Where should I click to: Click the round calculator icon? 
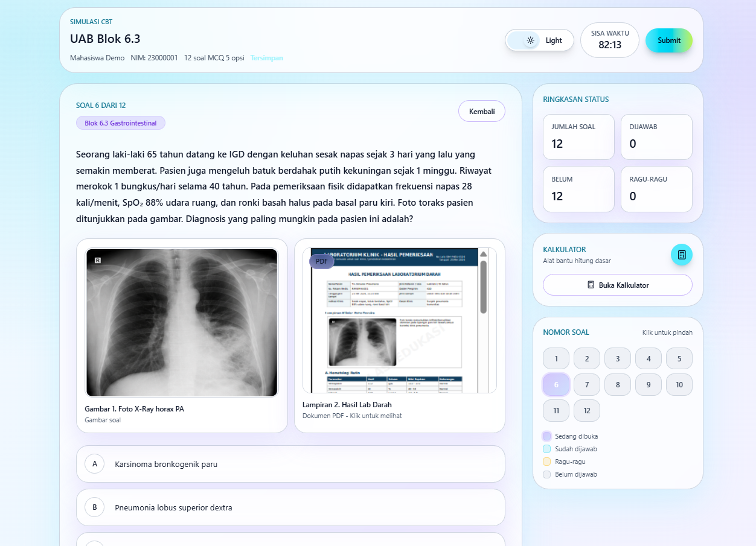682,255
